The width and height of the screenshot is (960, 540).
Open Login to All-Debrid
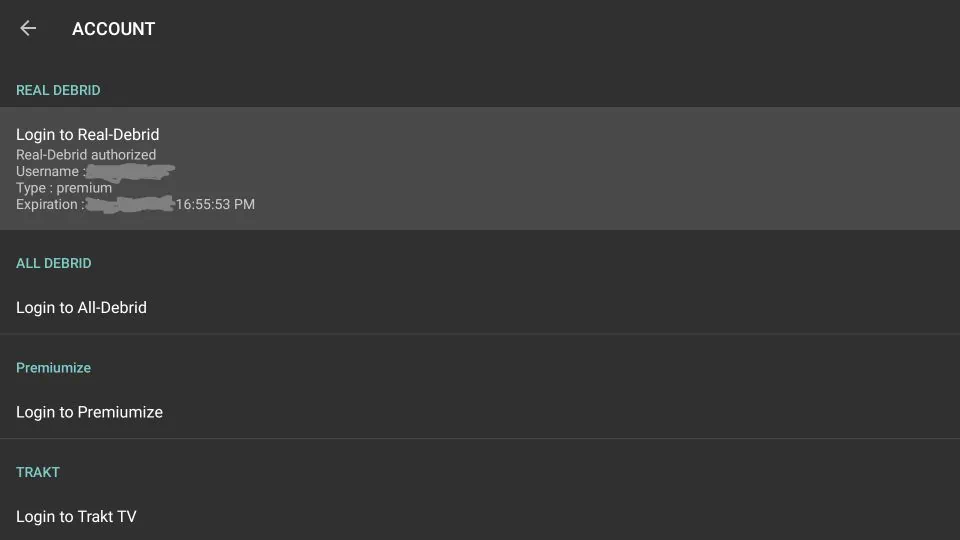pyautogui.click(x=81, y=308)
